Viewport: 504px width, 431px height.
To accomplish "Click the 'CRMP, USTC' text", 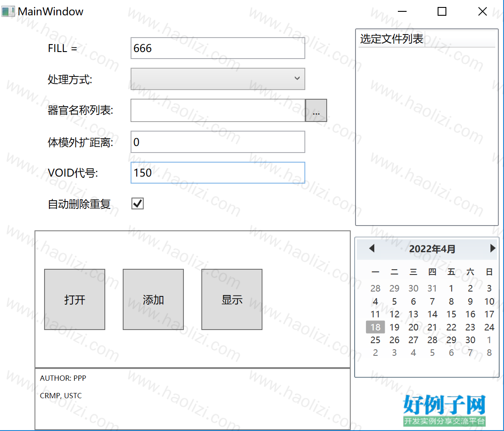I will pyautogui.click(x=61, y=396).
